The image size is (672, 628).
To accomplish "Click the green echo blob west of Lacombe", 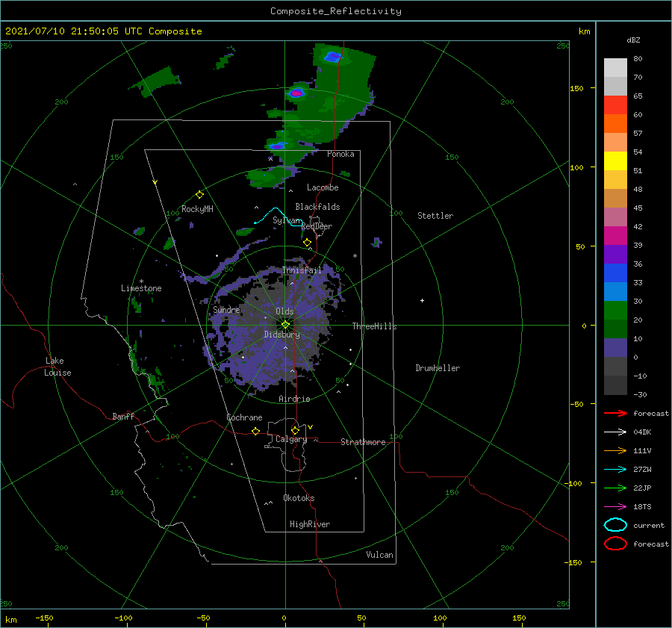I will 271,177.
